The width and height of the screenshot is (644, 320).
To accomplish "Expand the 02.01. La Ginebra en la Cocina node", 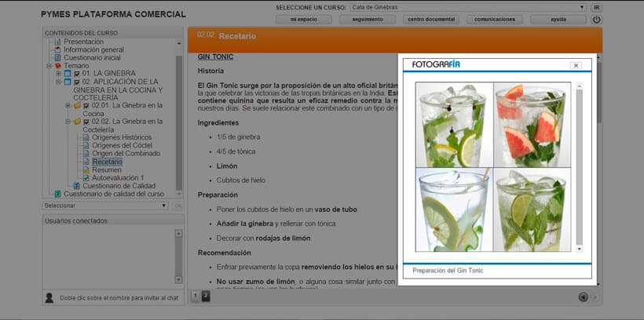I will click(68, 106).
